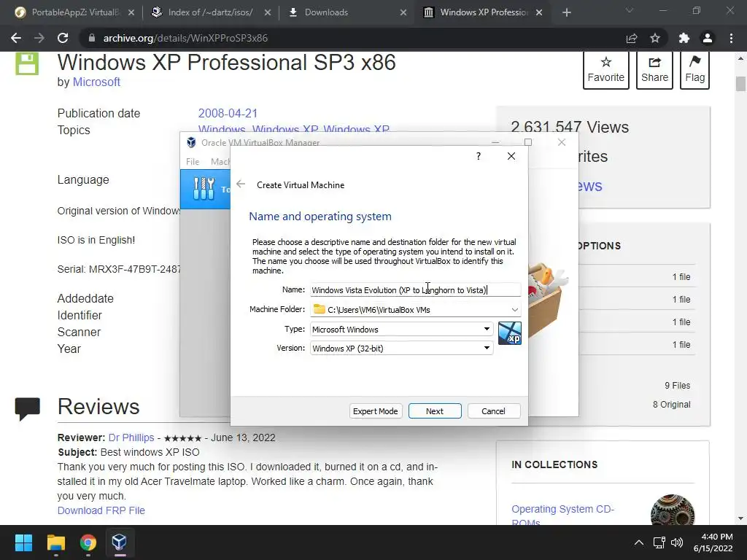Open the clock showing 4:40 PM
This screenshot has height=560, width=747.
pyautogui.click(x=713, y=542)
